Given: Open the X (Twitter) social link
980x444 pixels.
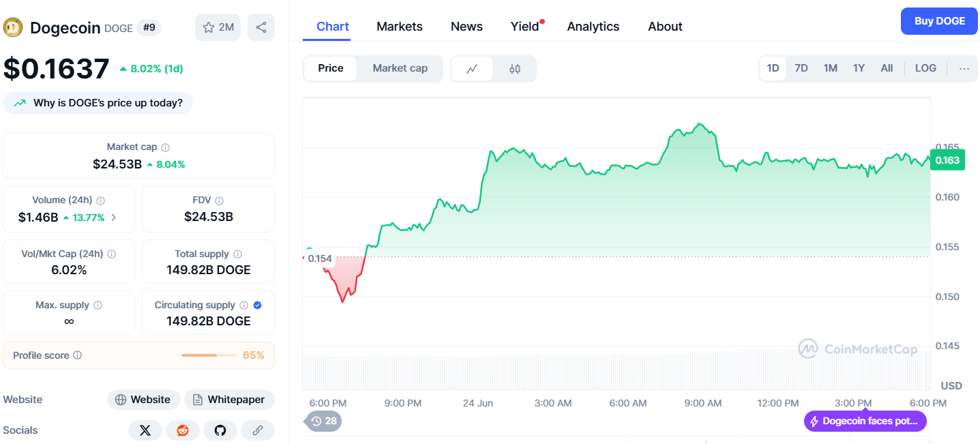Looking at the screenshot, I should (145, 430).
